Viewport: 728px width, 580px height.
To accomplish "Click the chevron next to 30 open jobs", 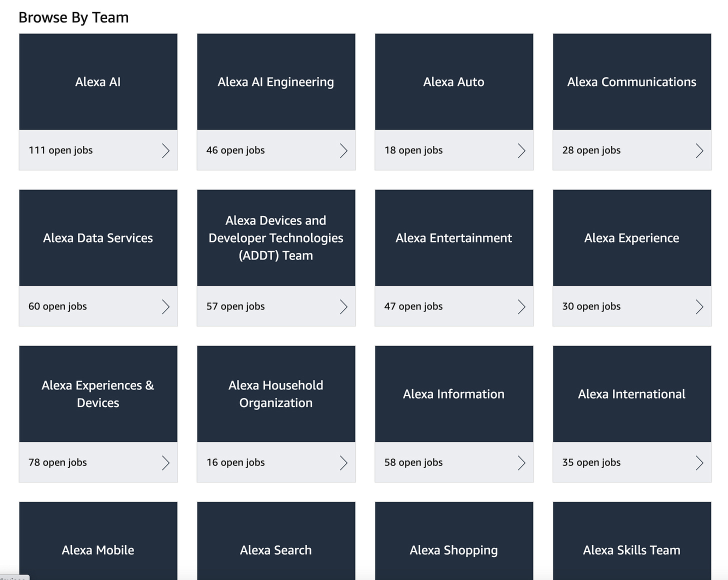I will [x=700, y=306].
